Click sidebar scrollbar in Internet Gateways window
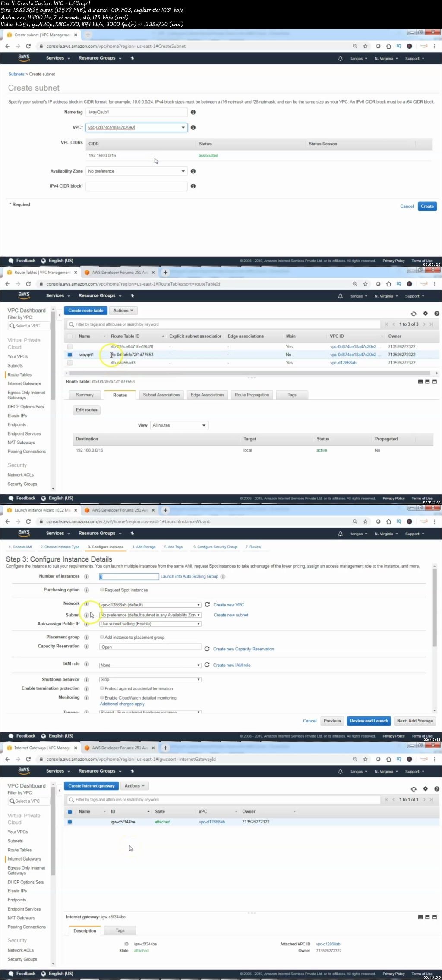 [53, 832]
